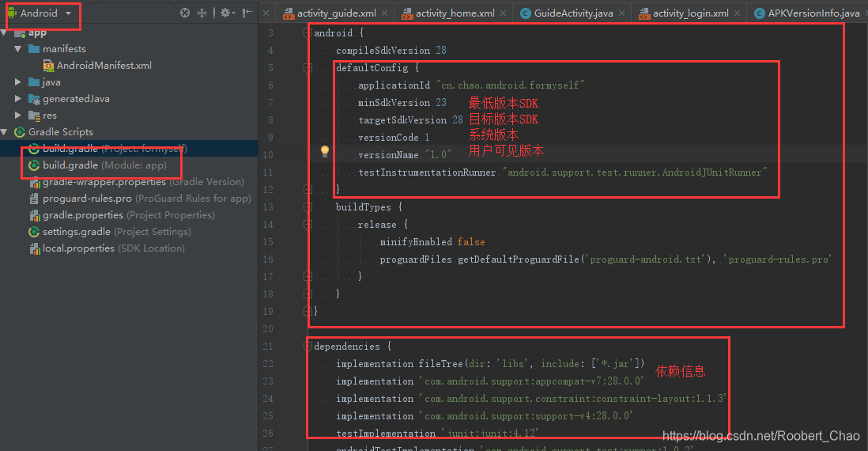Fold the defaultConfig block at line 5
868x451 pixels.
[x=308, y=68]
